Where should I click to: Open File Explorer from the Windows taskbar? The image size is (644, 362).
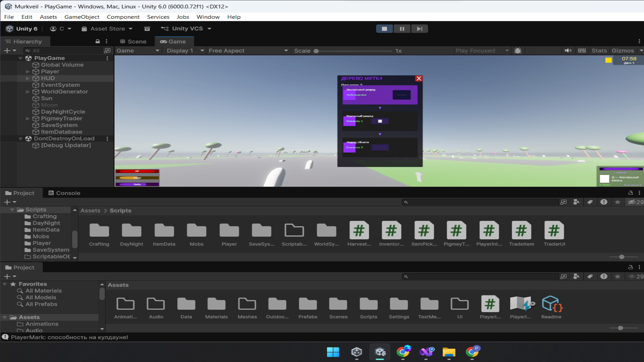(449, 352)
